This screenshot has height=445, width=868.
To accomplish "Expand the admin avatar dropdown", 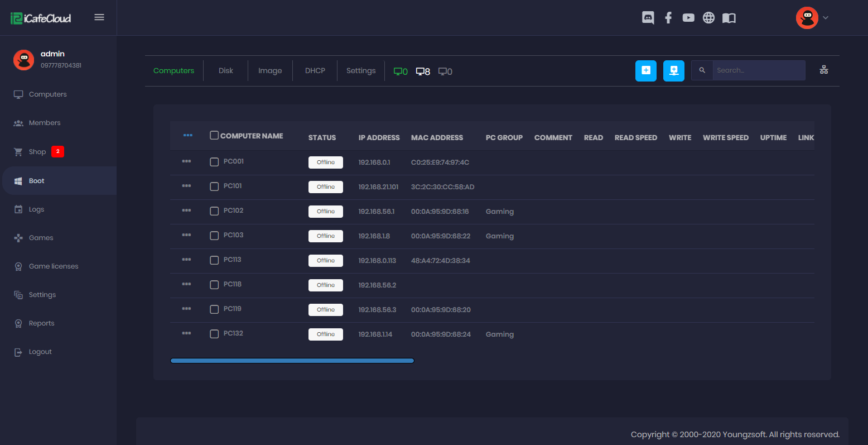I will (x=812, y=18).
